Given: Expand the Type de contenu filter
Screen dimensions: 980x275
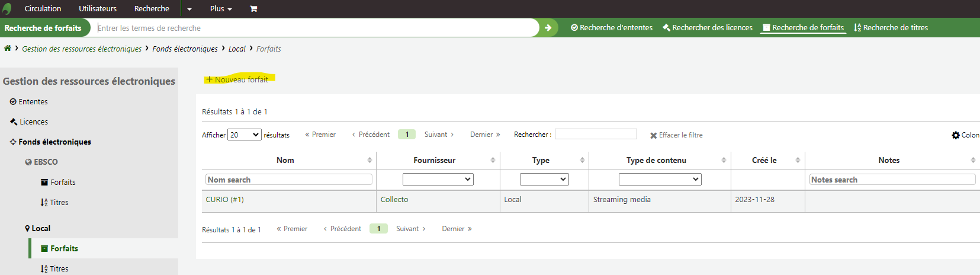Looking at the screenshot, I should (660, 179).
